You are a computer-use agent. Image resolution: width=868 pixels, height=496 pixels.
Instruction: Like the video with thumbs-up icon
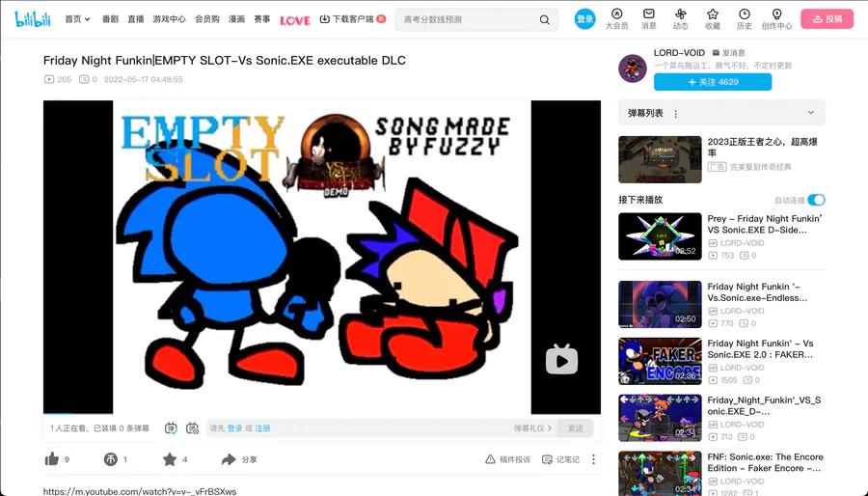tap(52, 459)
